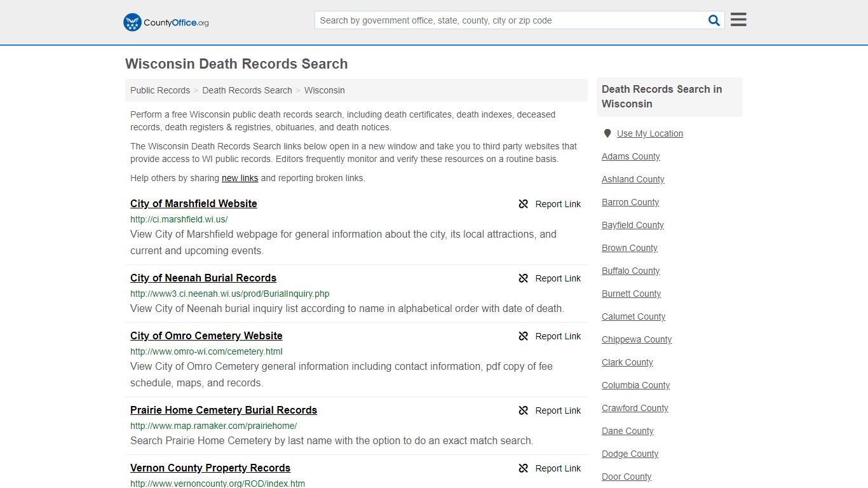The image size is (868, 488).
Task: Open Barron County death records
Action: click(x=630, y=202)
